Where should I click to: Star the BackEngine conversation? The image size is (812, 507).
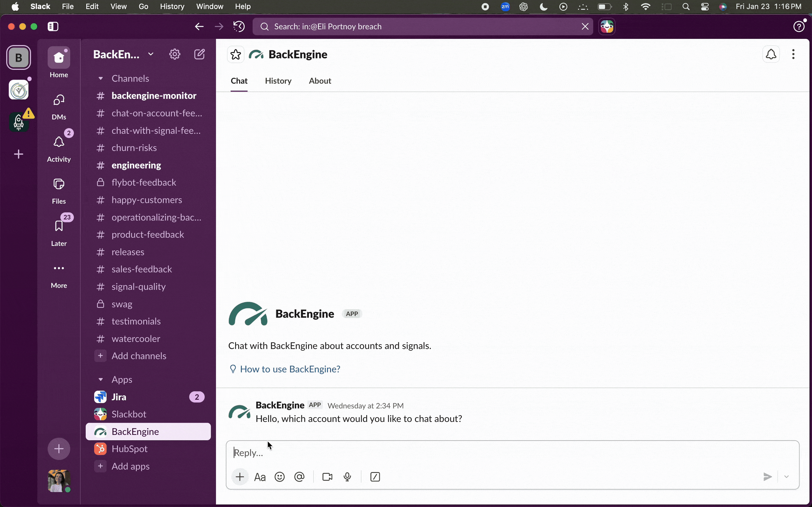click(x=235, y=54)
